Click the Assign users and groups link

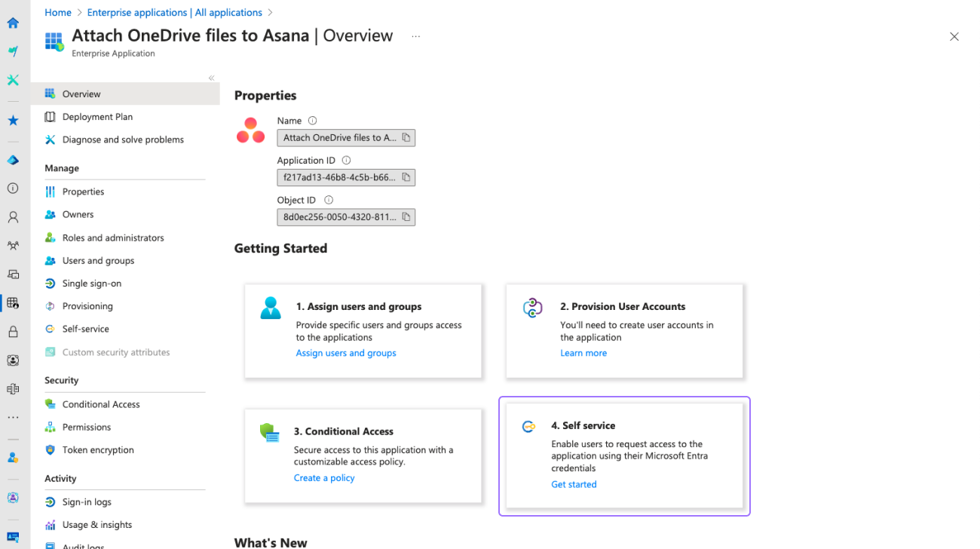click(x=346, y=353)
